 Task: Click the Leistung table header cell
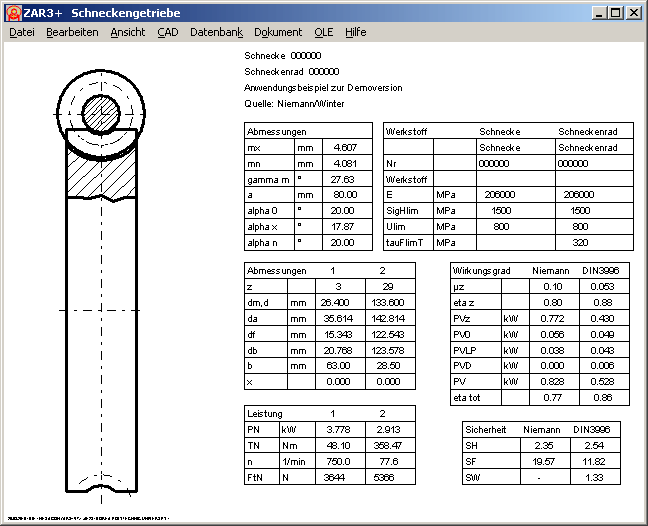tap(265, 413)
